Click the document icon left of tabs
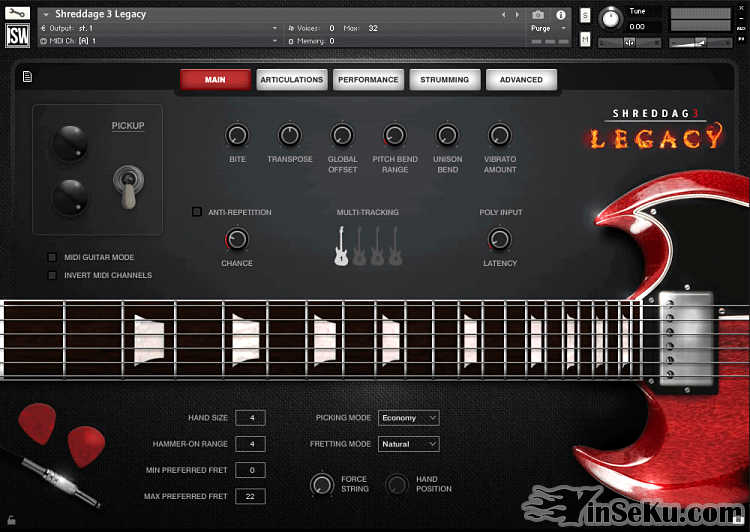Image resolution: width=750 pixels, height=532 pixels. click(x=27, y=76)
